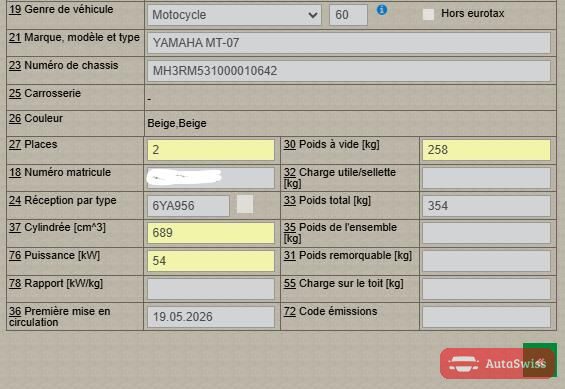This screenshot has height=389, width=565.
Task: Click the Rapport kW/kg input field
Action: pos(211,289)
